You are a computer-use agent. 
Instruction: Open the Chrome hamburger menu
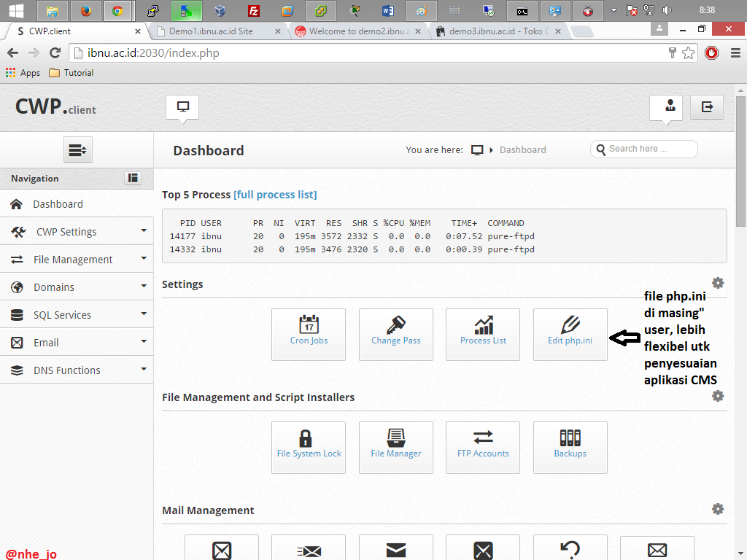735,52
